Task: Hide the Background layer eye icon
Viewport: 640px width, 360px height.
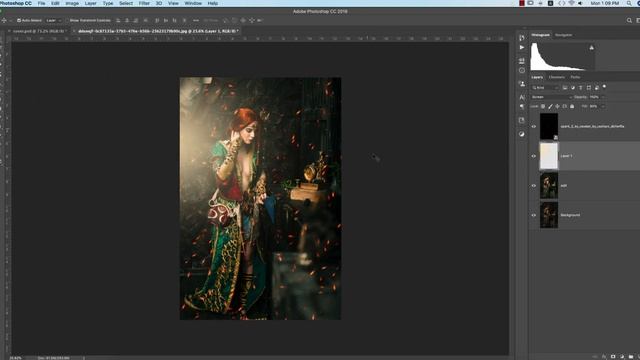Action: [533, 215]
